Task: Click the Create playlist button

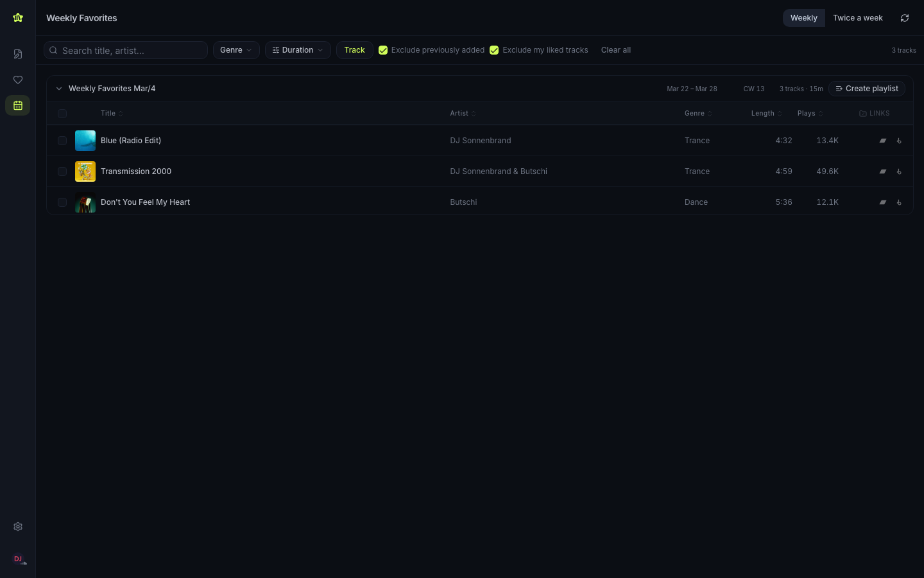Action: (866, 89)
